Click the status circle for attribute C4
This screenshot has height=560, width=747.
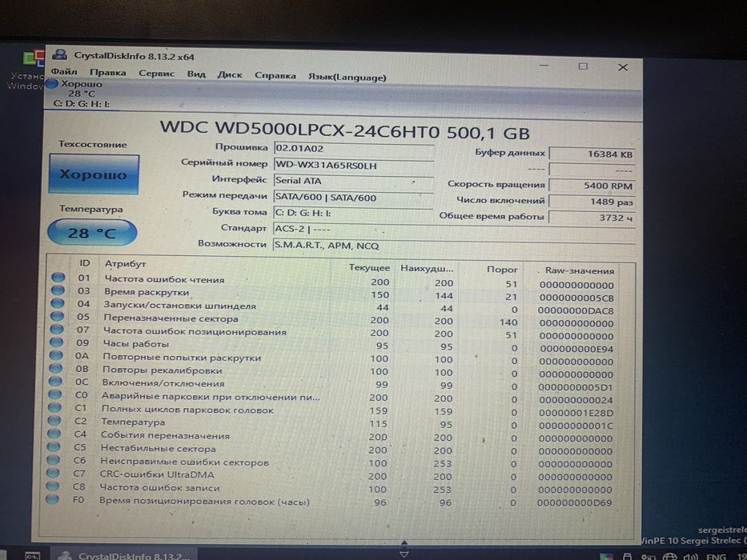click(x=54, y=434)
